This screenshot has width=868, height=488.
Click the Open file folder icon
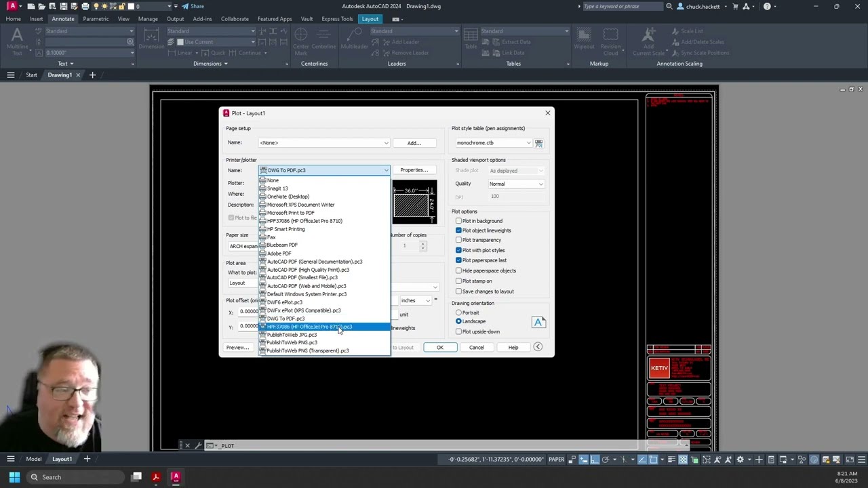[x=41, y=6]
